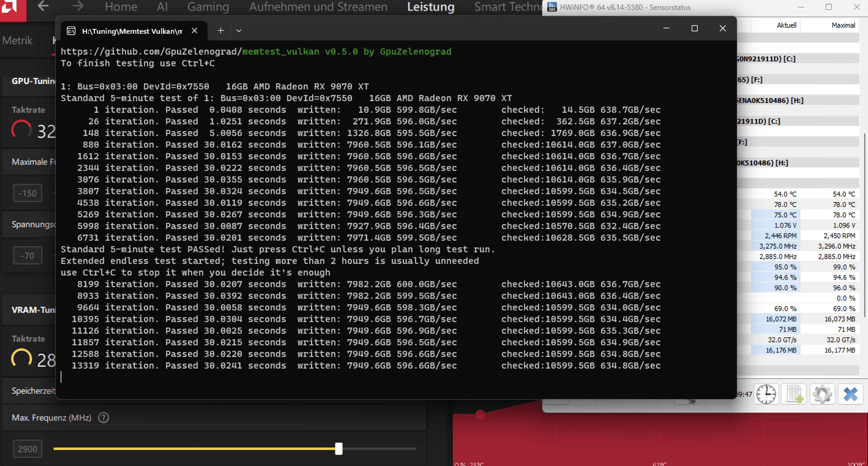Open a new terminal tab with plus

[221, 31]
